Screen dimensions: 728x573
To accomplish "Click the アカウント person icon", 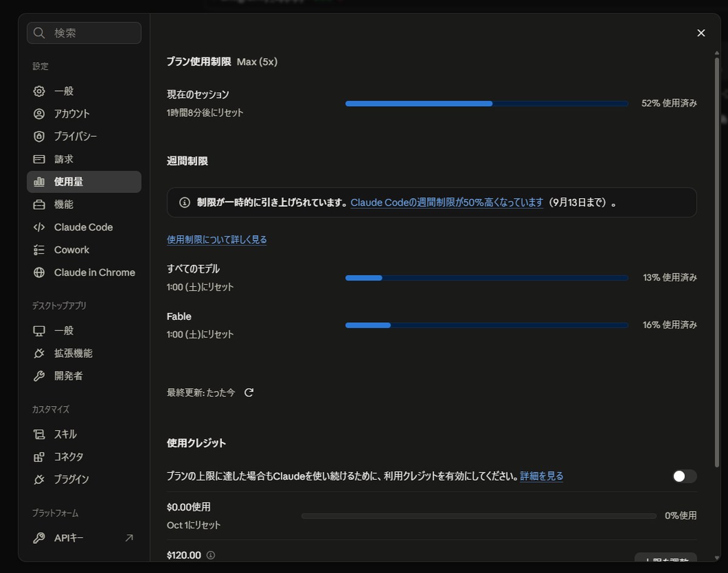I will [39, 113].
